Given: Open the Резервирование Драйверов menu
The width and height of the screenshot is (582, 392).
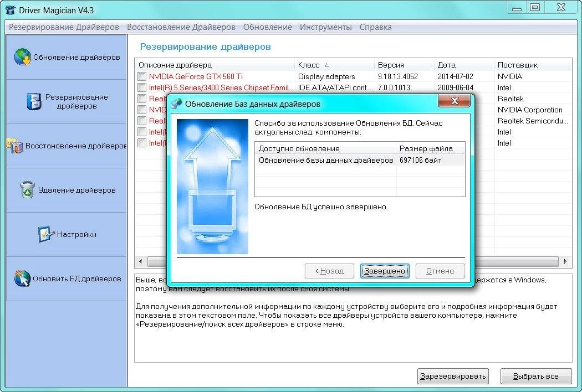Looking at the screenshot, I should (64, 27).
